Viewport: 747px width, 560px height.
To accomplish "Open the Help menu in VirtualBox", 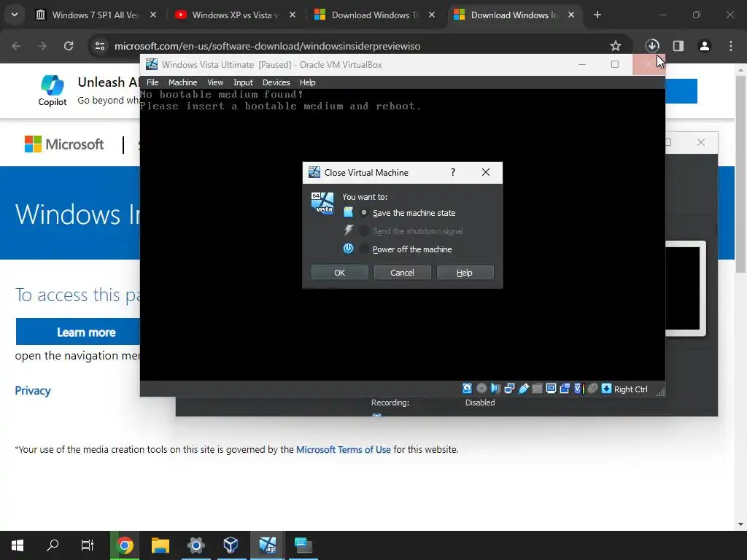I will 307,82.
